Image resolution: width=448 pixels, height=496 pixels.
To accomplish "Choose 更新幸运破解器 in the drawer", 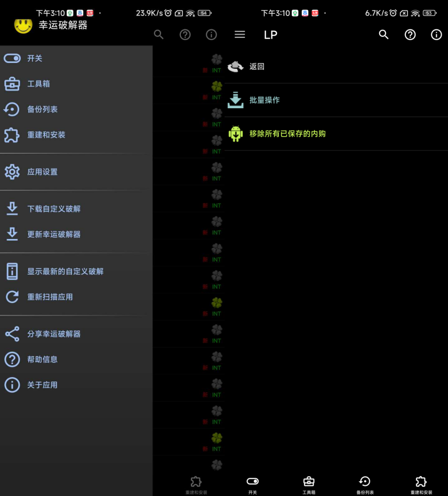I will pyautogui.click(x=54, y=234).
